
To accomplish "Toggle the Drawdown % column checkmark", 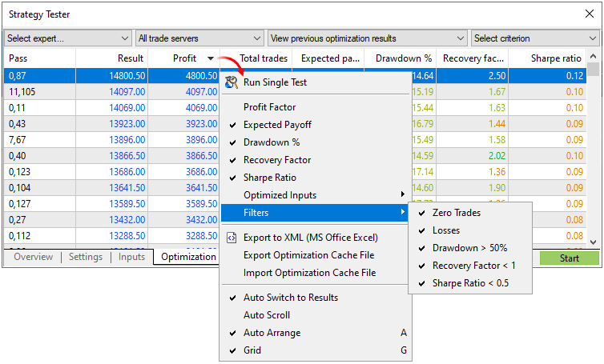I will coord(232,142).
